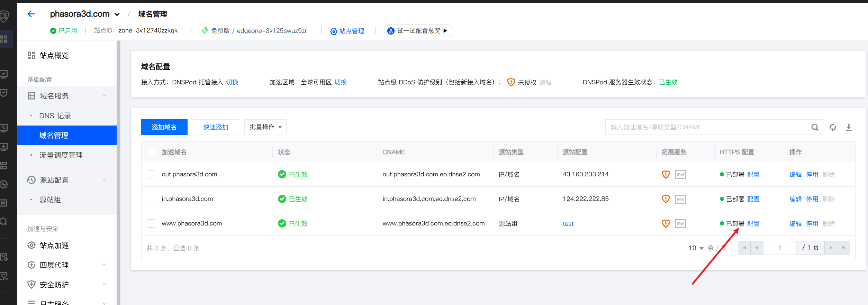Screen dimensions: 868x305
Task: Click the 站点加速 sidebar icon
Action: coord(31,245)
